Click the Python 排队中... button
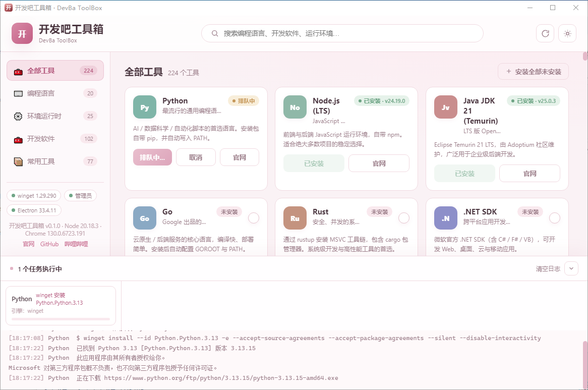Image resolution: width=588 pixels, height=390 pixels. (152, 157)
